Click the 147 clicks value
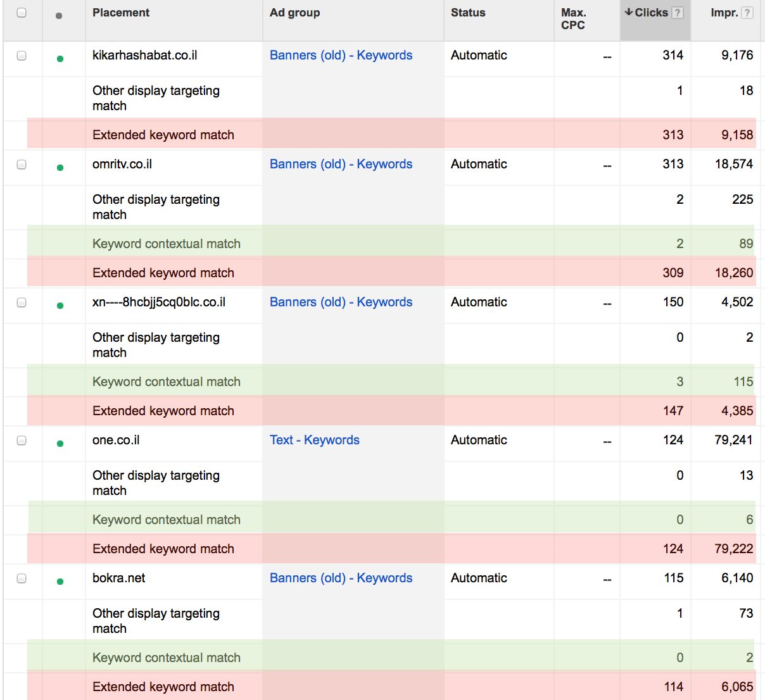 pyautogui.click(x=673, y=411)
